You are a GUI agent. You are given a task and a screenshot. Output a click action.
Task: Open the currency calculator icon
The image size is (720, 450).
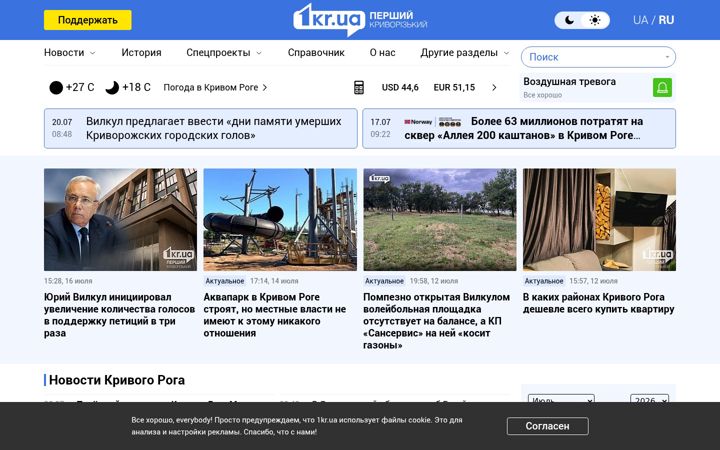(x=359, y=87)
